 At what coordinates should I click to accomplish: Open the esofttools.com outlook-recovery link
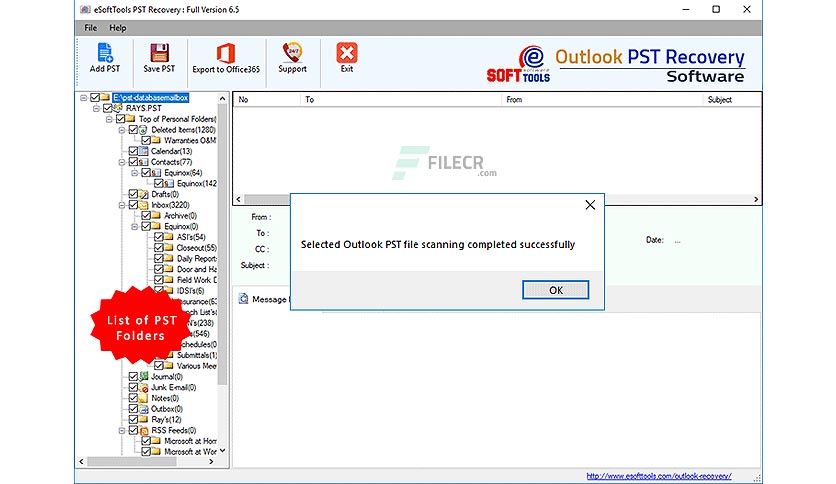click(x=659, y=476)
